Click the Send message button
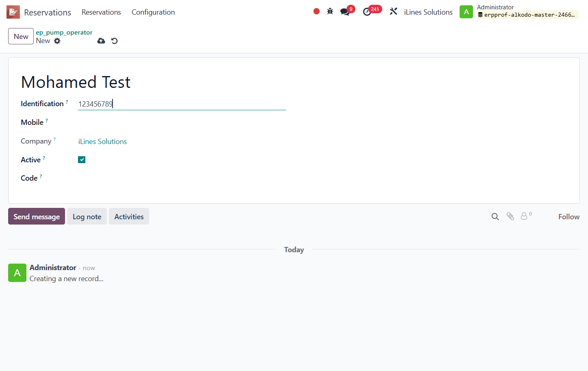 coord(37,216)
